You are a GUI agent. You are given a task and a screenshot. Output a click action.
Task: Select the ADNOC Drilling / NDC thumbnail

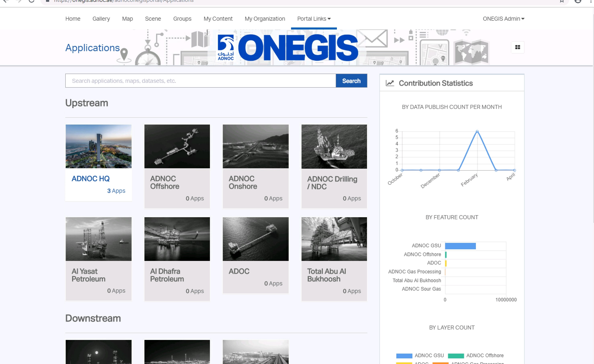coord(334,146)
